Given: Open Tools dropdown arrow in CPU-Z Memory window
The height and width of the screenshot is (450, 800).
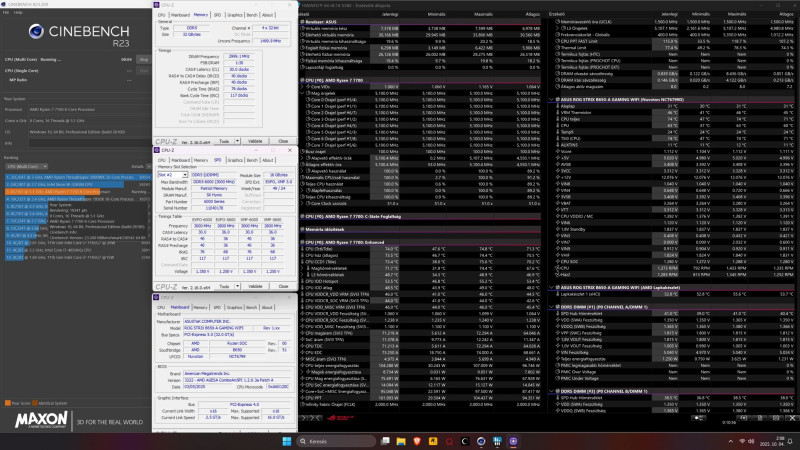Looking at the screenshot, I should tap(237, 141).
